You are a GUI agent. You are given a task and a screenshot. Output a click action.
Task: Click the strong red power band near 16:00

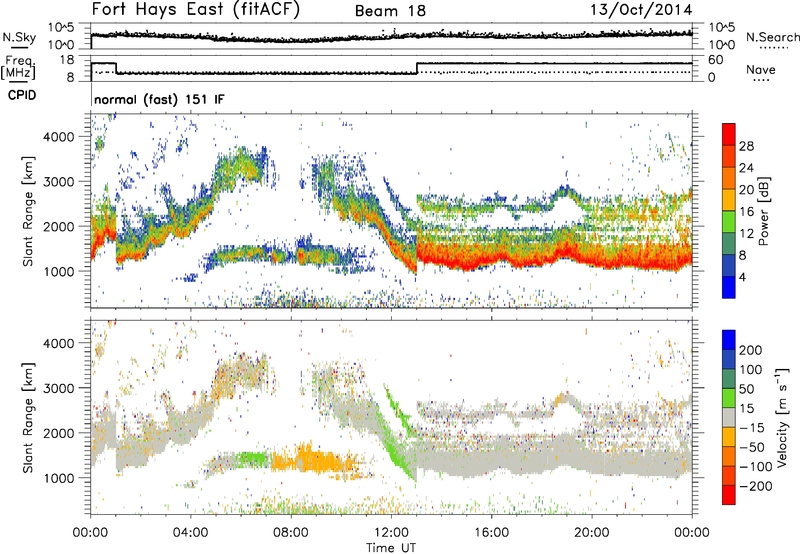pos(492,258)
